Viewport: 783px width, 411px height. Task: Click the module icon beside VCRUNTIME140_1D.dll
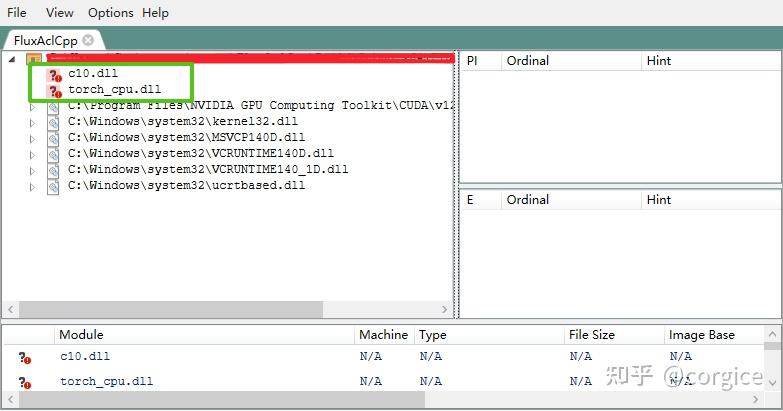click(x=53, y=171)
